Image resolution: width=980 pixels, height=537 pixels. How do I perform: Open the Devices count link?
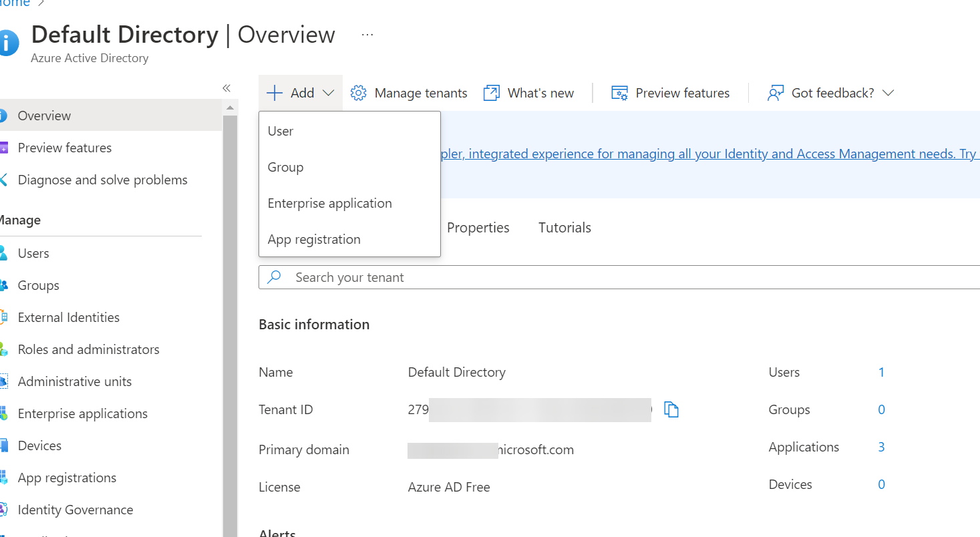point(881,484)
